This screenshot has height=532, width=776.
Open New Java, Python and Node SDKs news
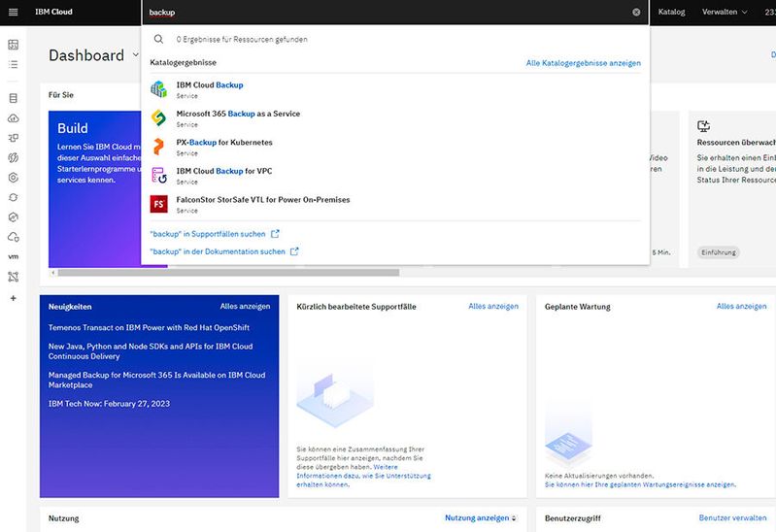[x=151, y=351]
